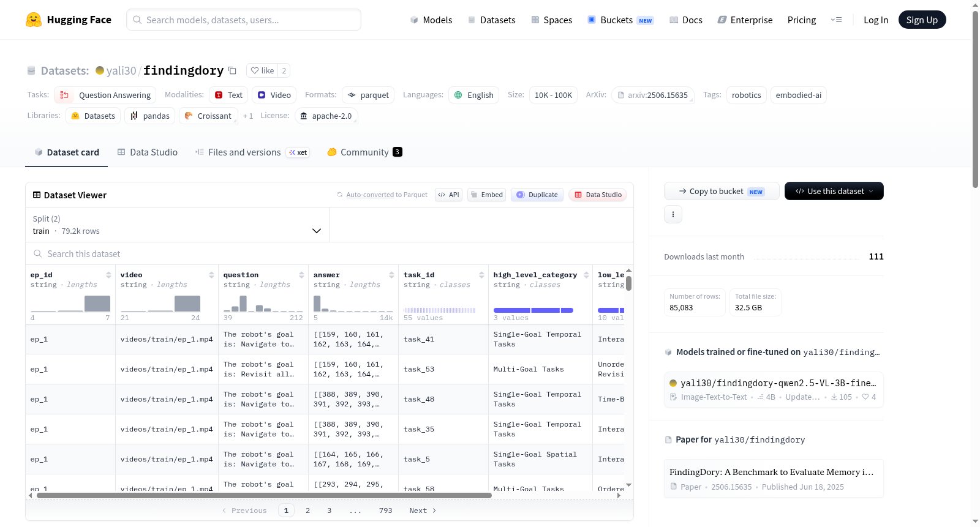This screenshot has width=980, height=527.
Task: Click Next page in pagination
Action: (x=423, y=510)
